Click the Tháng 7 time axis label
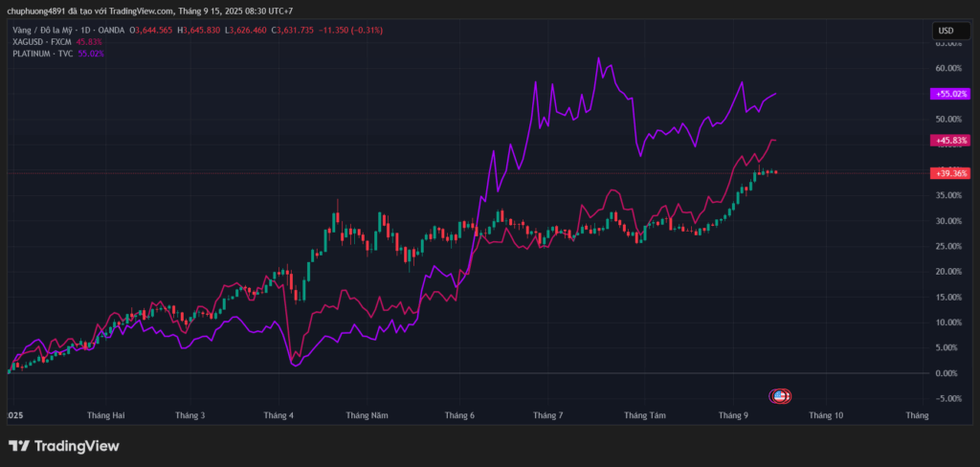The height and width of the screenshot is (467, 980). [548, 415]
